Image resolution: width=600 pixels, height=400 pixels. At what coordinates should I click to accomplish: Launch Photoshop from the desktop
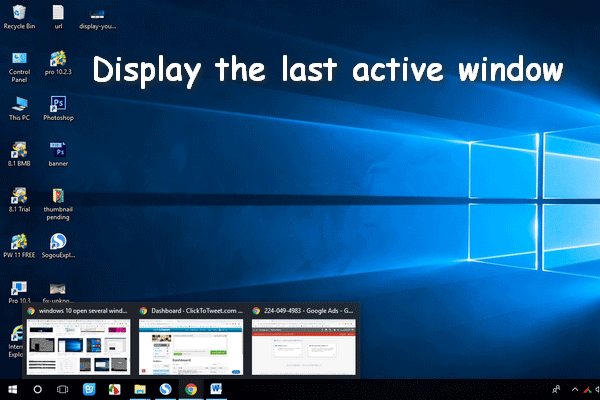58,104
